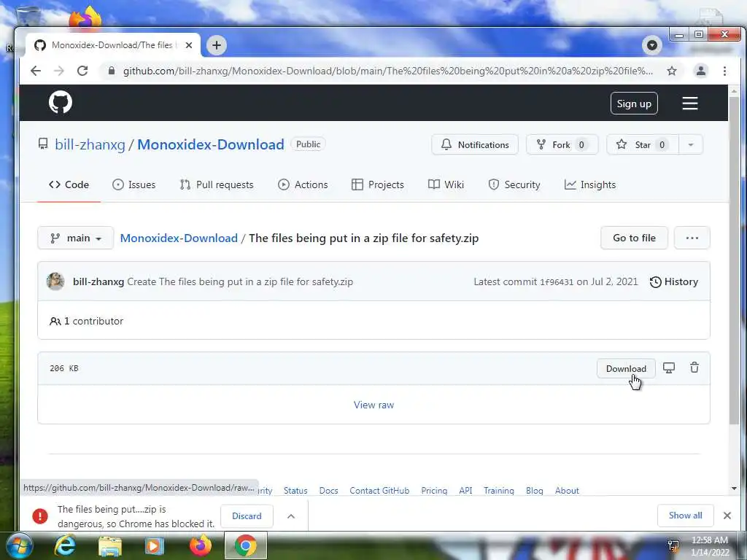This screenshot has height=560, width=747.
Task: Click the GitHub Octocat logo in header
Action: point(61,102)
